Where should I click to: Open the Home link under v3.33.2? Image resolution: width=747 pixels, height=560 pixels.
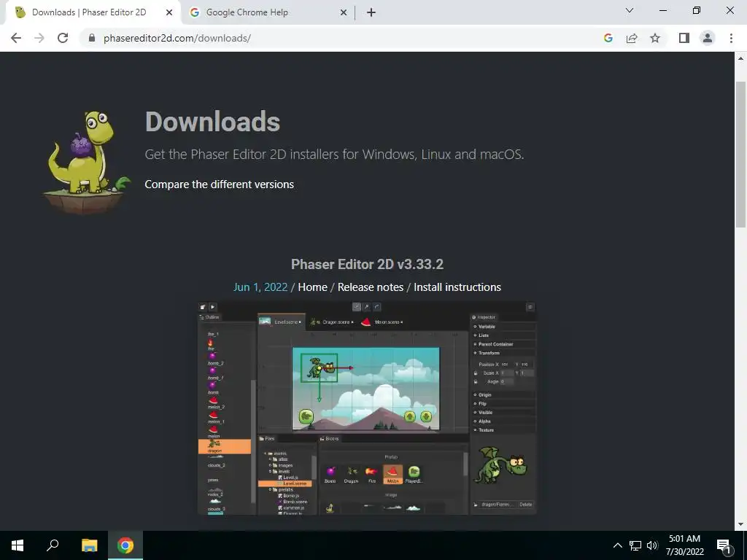point(312,287)
